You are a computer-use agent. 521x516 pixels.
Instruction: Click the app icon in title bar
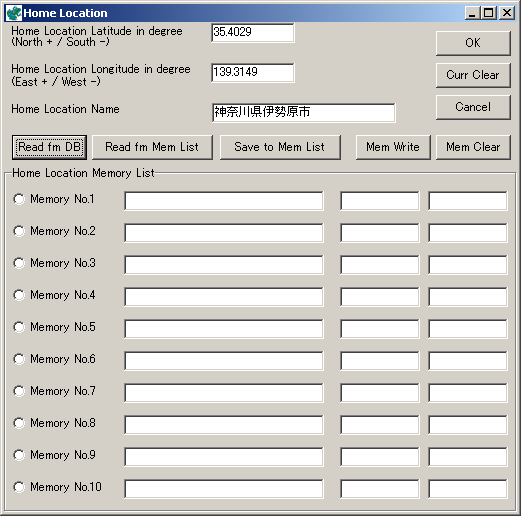tap(14, 13)
